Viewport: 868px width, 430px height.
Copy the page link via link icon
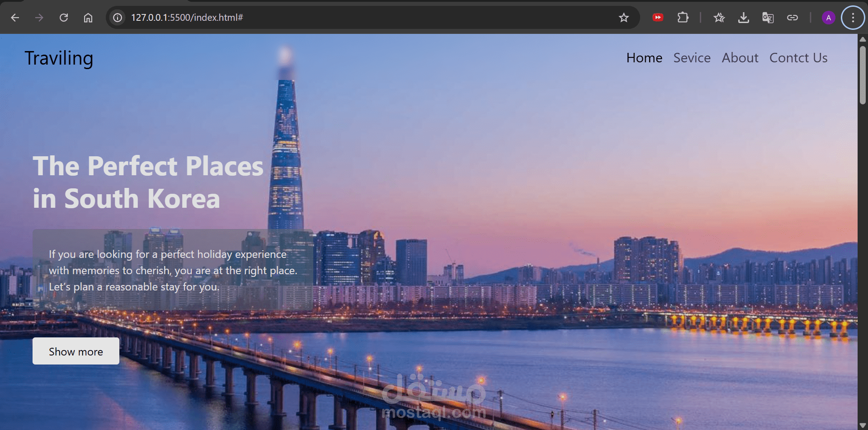tap(793, 18)
